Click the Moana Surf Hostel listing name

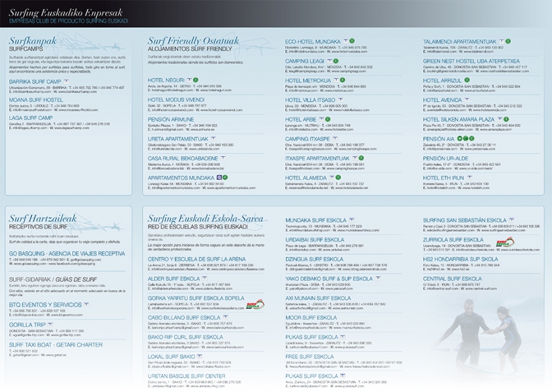pyautogui.click(x=36, y=100)
